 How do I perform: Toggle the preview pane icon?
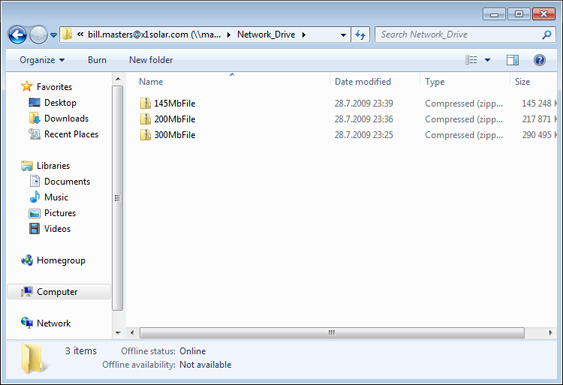pos(512,60)
